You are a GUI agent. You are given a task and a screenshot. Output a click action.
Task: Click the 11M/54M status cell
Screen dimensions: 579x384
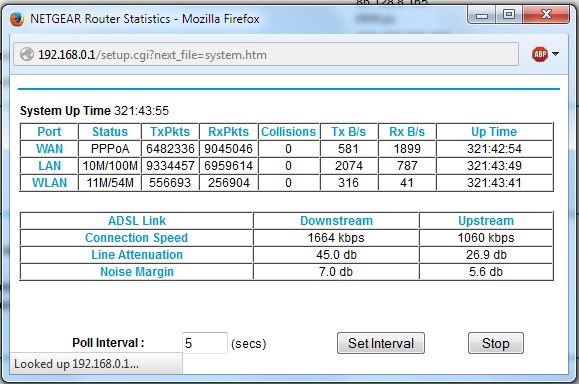pyautogui.click(x=110, y=183)
